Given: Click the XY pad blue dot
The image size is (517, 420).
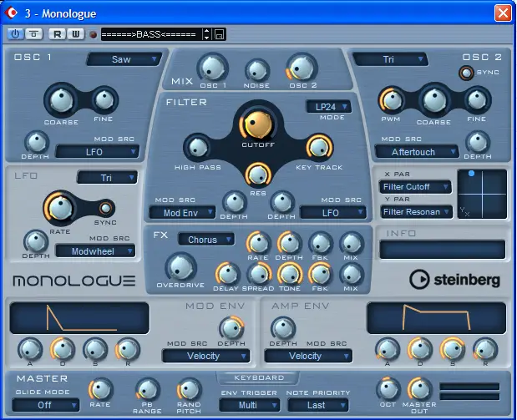Looking at the screenshot, I should tap(471, 174).
